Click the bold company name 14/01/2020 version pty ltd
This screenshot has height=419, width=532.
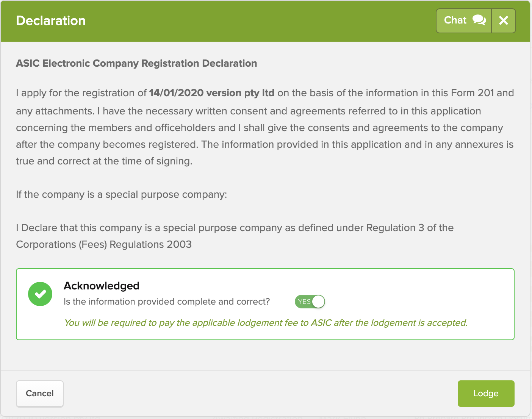click(x=212, y=93)
